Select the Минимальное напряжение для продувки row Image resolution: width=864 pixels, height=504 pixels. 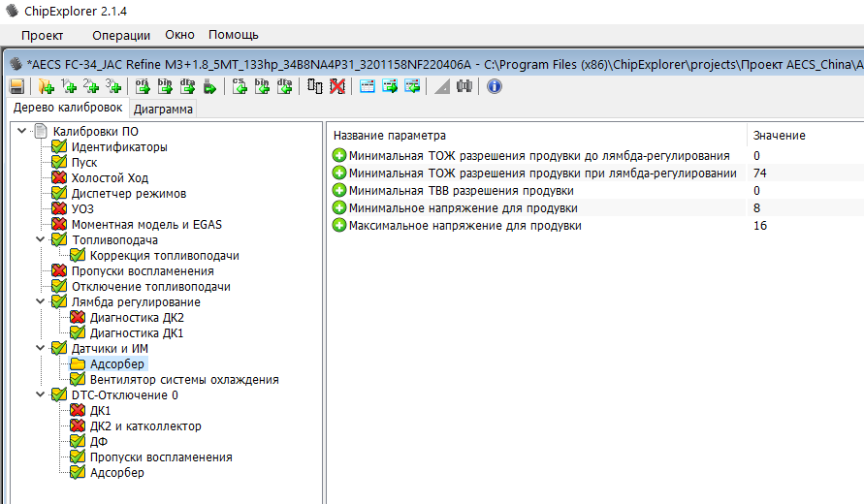(463, 208)
